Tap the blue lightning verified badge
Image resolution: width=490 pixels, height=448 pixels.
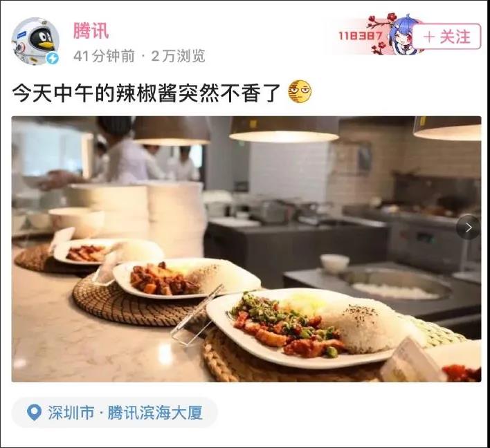click(53, 58)
